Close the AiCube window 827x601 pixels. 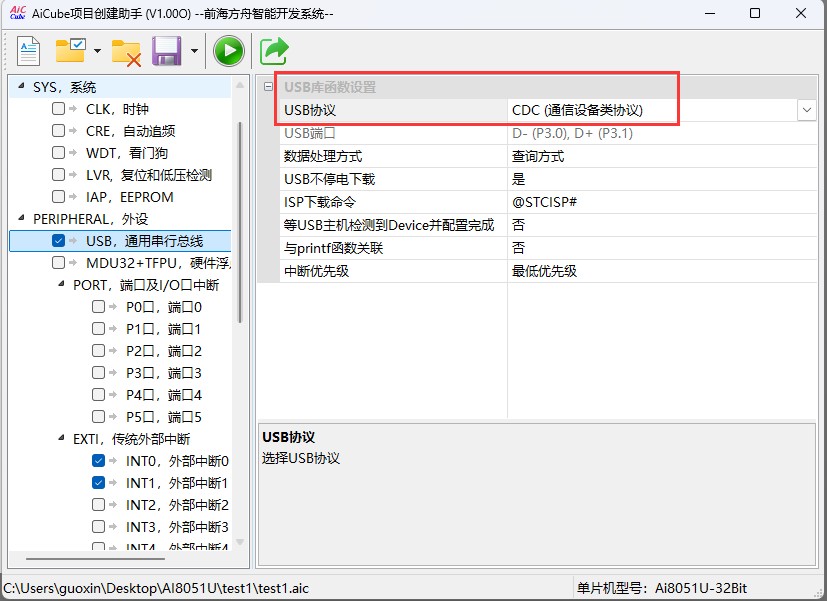801,13
